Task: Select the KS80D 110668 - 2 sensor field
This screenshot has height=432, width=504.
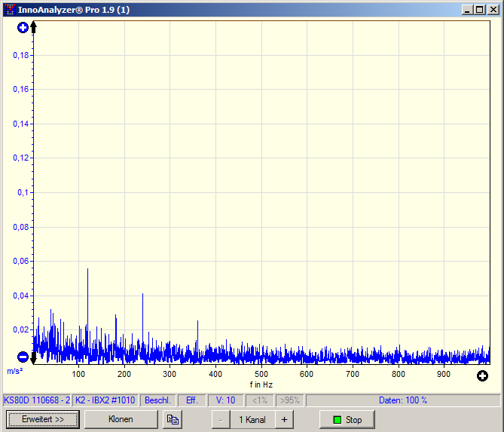Action: pos(37,400)
